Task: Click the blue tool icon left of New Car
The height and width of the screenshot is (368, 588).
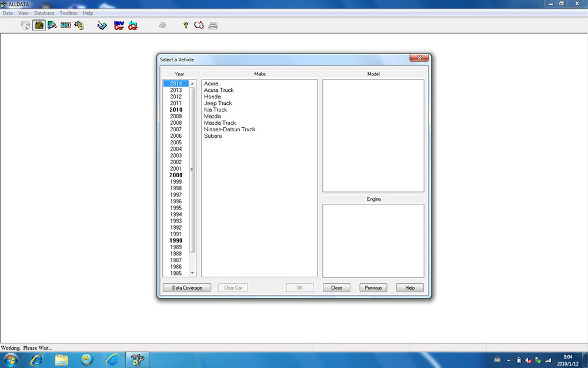Action: (102, 25)
